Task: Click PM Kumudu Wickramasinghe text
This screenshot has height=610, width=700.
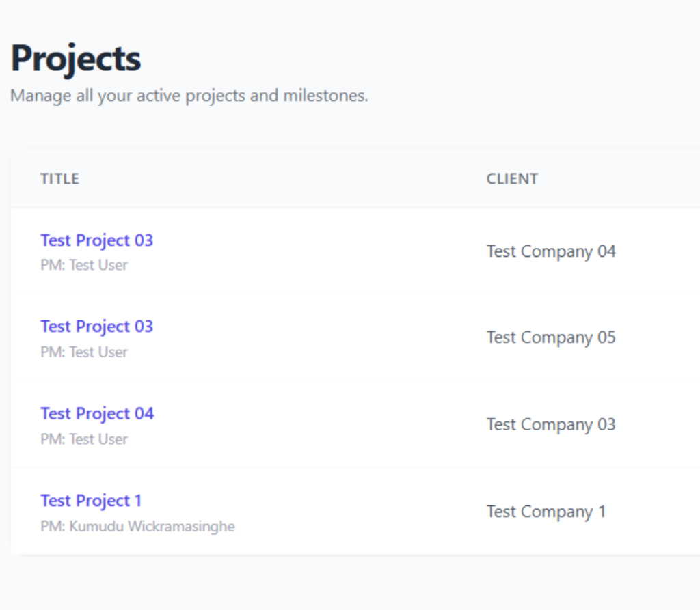Action: (137, 527)
